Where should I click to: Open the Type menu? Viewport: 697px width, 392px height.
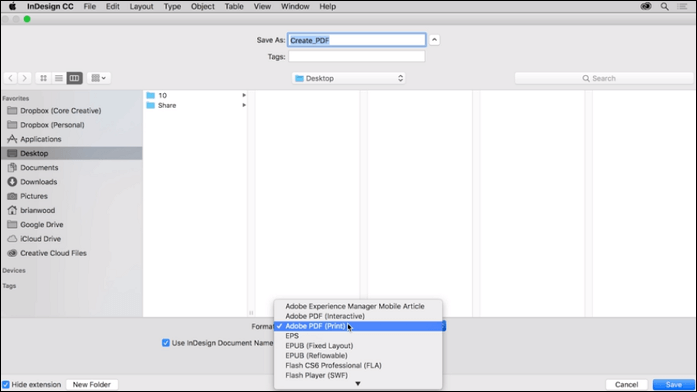tap(172, 6)
